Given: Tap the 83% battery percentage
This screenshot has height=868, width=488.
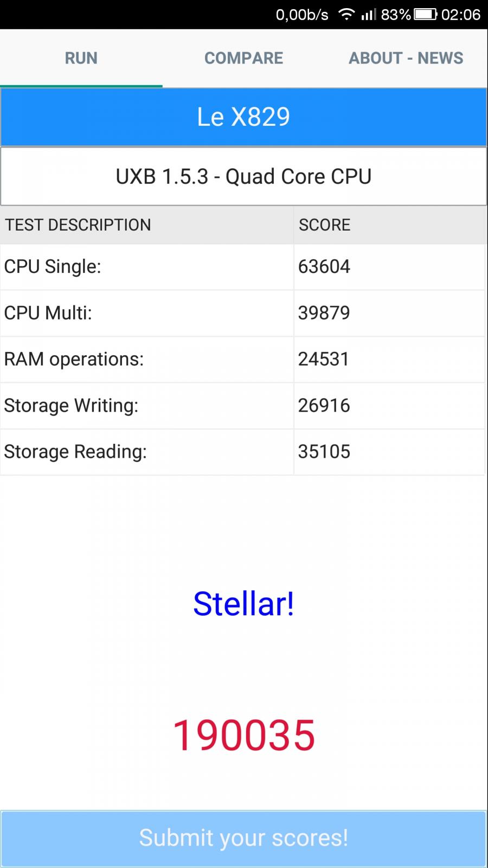Looking at the screenshot, I should tap(396, 15).
